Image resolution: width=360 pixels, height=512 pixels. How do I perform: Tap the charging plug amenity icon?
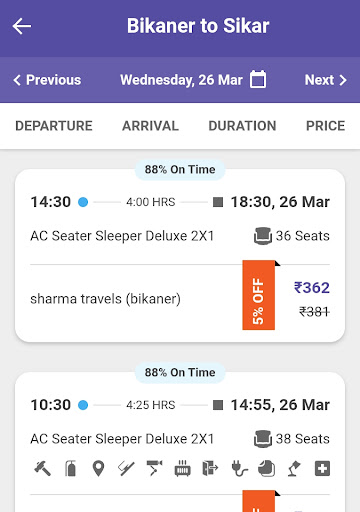(x=239, y=468)
